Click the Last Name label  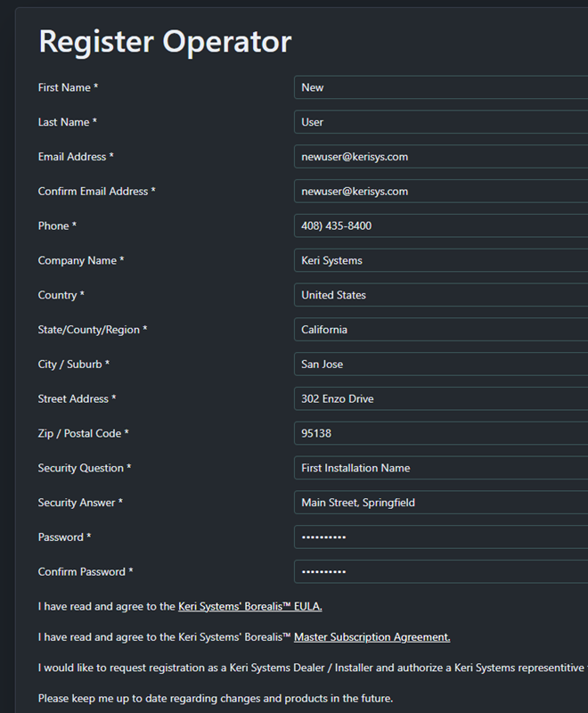[x=68, y=122]
